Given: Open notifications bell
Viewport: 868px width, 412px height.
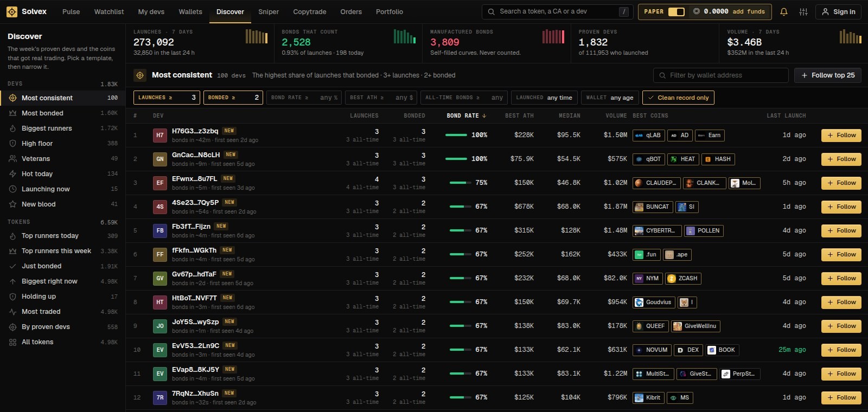Looking at the screenshot, I should (x=784, y=11).
